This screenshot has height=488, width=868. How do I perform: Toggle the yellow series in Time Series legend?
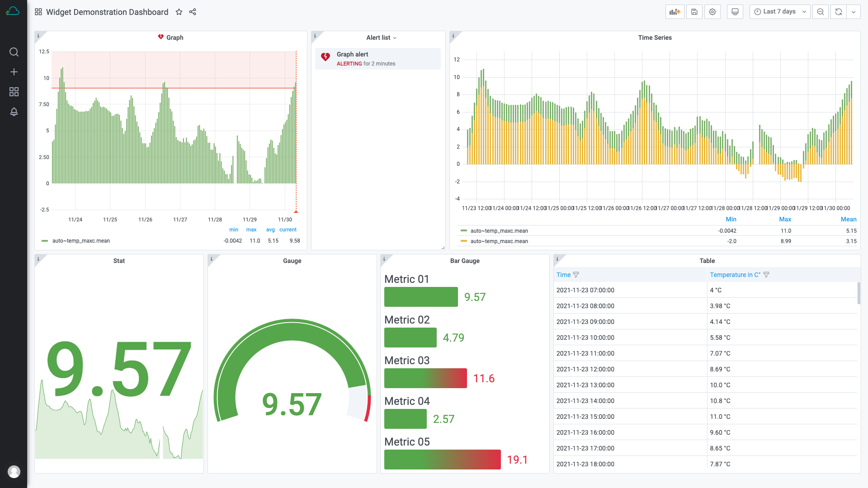(x=499, y=241)
